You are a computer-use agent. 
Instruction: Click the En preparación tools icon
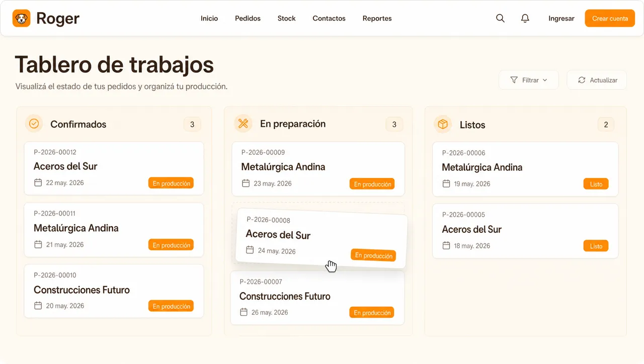[x=243, y=124]
